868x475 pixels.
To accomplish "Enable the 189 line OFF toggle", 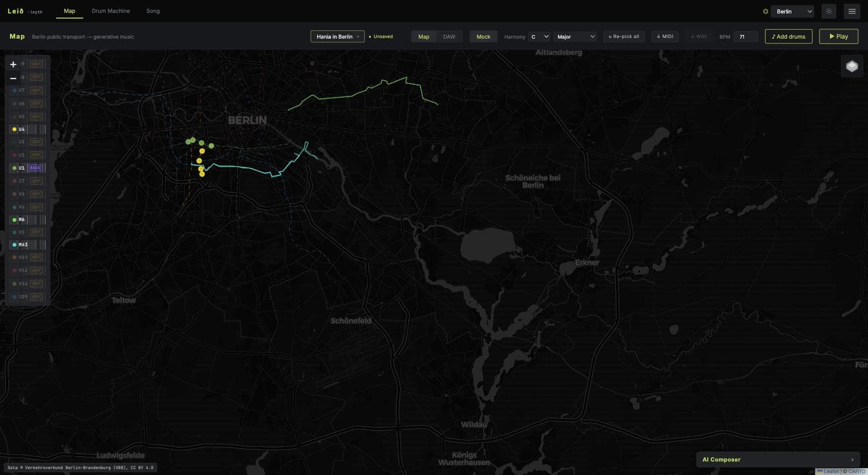I will (x=36, y=297).
